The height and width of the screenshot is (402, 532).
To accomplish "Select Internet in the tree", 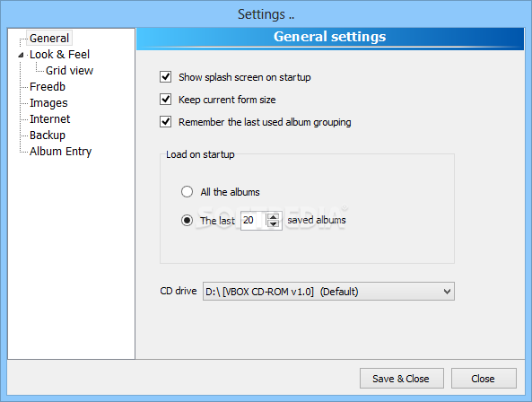I will pos(49,119).
